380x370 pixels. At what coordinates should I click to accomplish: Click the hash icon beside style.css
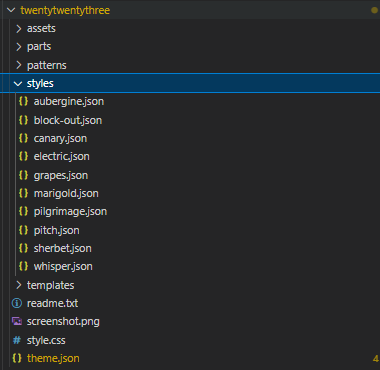17,340
